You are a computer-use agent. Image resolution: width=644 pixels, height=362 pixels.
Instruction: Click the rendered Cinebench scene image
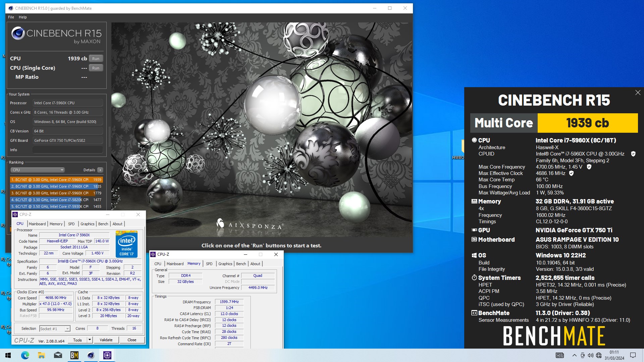tap(262, 130)
